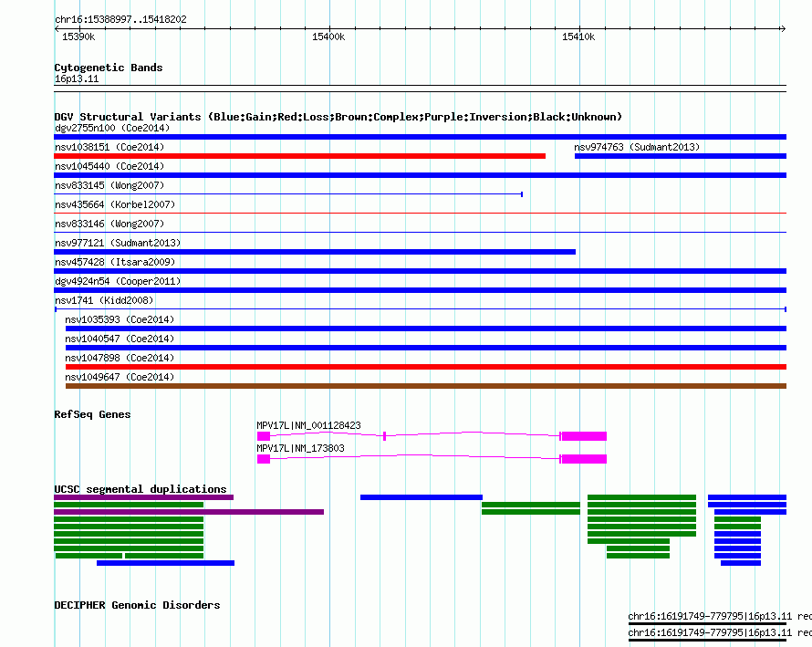Image resolution: width=812 pixels, height=647 pixels.
Task: Select variant label dgv2755n100 (Coe2014)
Action: [x=112, y=128]
